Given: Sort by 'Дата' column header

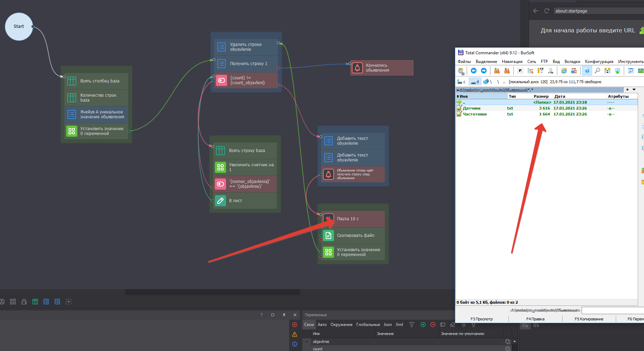Looking at the screenshot, I should [x=580, y=96].
